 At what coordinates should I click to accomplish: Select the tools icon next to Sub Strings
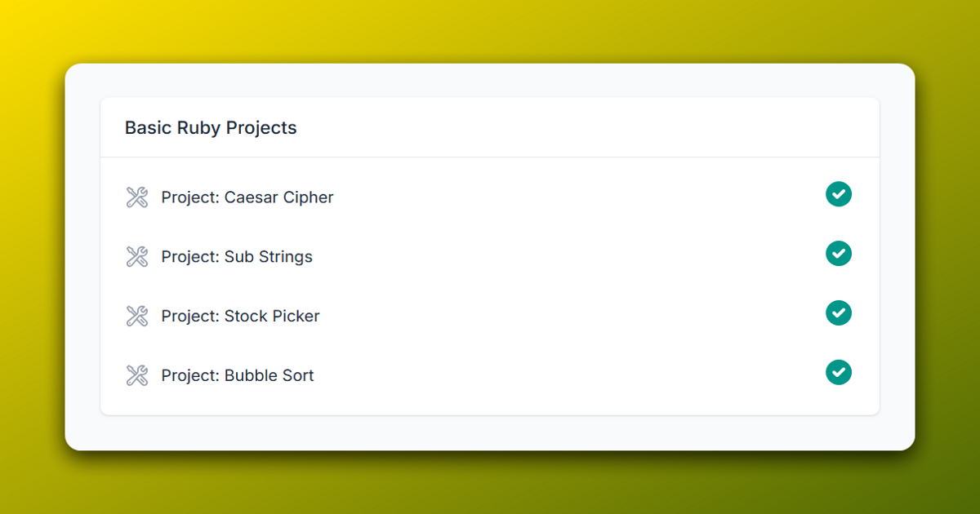coord(137,256)
